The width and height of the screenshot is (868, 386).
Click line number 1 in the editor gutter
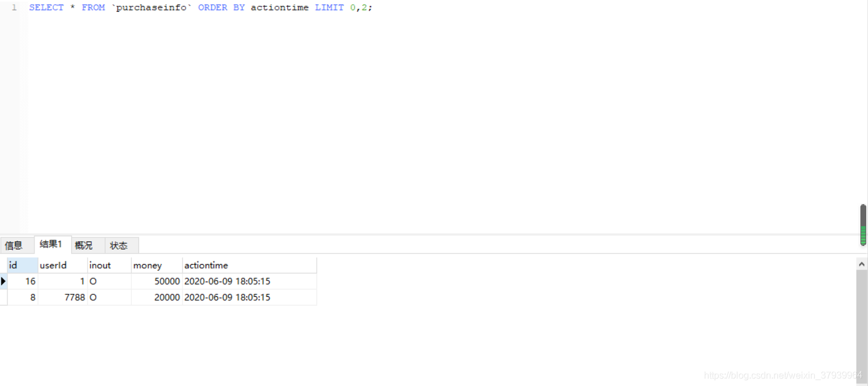(x=13, y=7)
